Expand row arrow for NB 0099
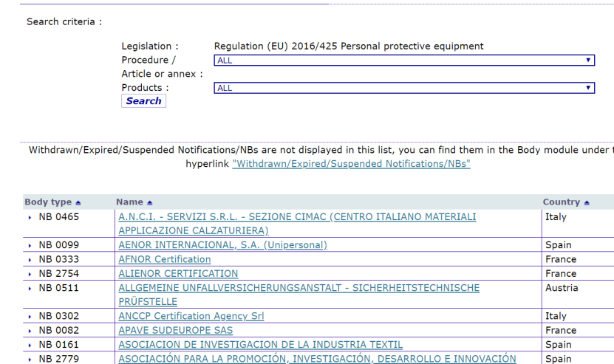Viewport: 614px width, 364px height. (x=30, y=245)
